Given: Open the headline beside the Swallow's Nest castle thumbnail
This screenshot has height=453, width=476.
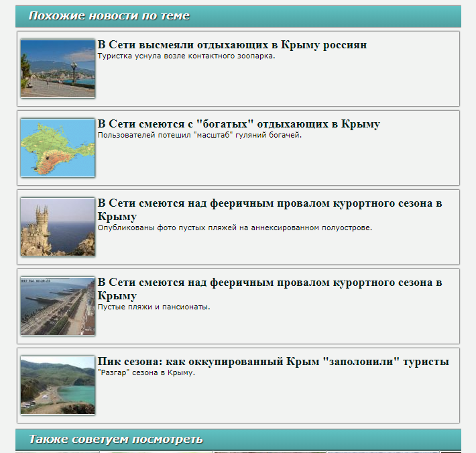Looking at the screenshot, I should pos(270,209).
